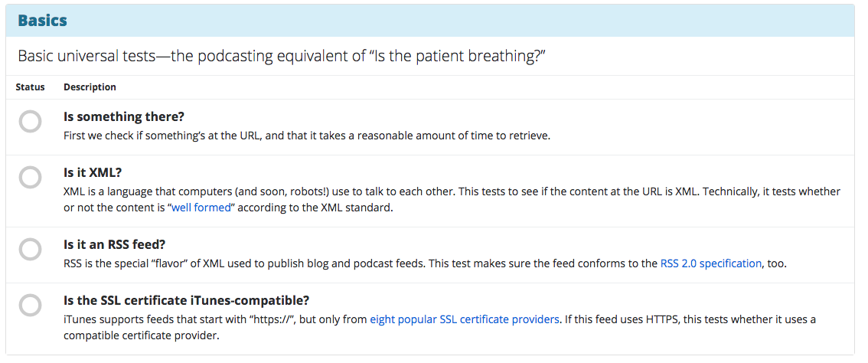Select the "Description" column header

click(90, 87)
